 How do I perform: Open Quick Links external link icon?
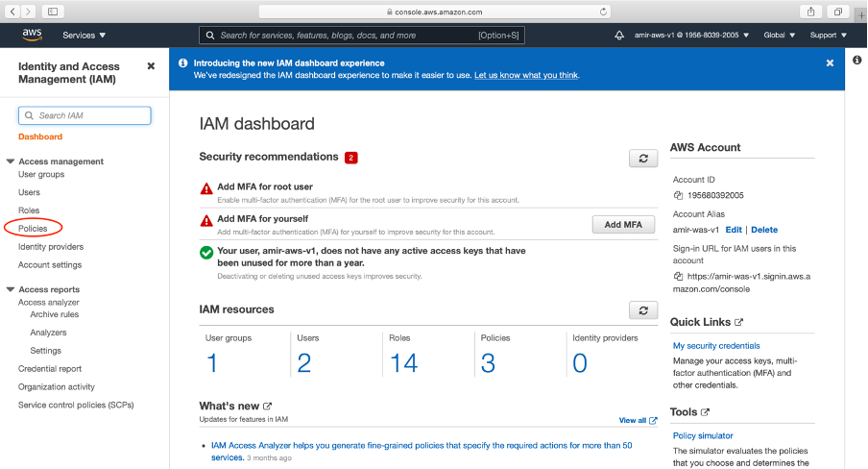tap(738, 322)
